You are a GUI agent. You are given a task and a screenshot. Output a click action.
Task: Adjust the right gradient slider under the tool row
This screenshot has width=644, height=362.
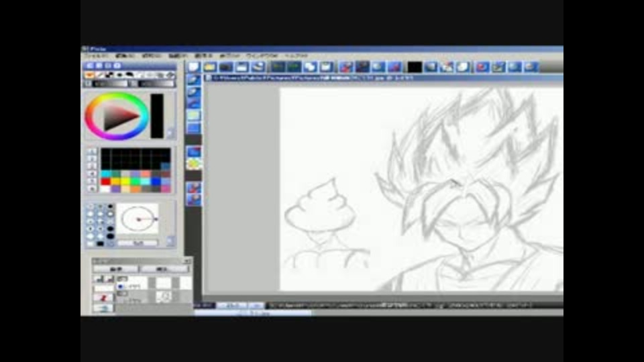156,84
